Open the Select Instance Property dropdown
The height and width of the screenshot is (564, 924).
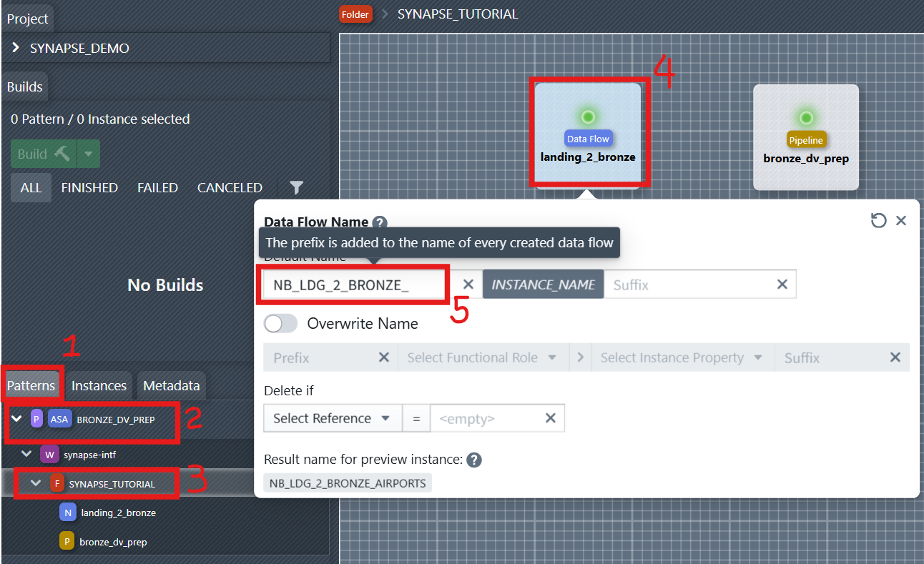click(681, 357)
